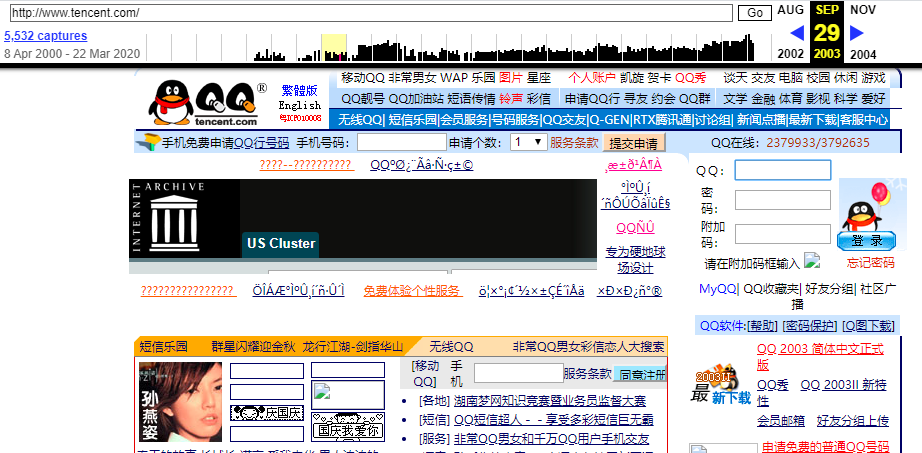Viewport: 922px width, 453px height.
Task: Open the 申请个数 quantity dropdown
Action: point(529,142)
